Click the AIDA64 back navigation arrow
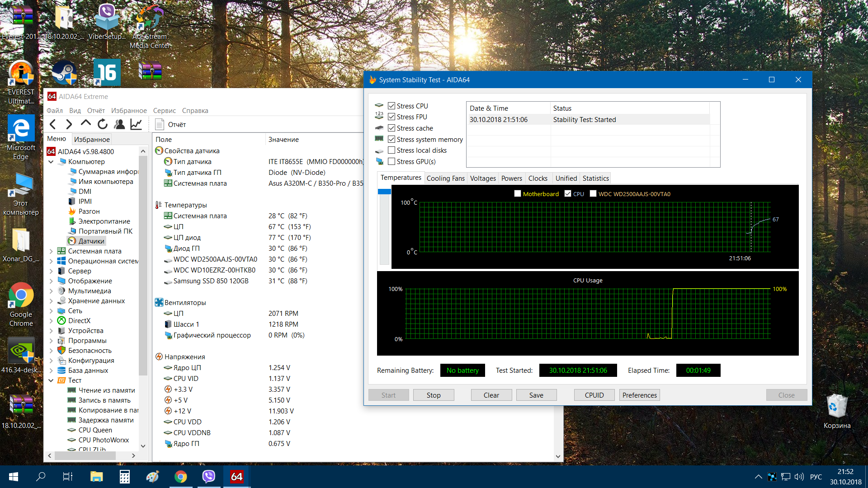 53,124
